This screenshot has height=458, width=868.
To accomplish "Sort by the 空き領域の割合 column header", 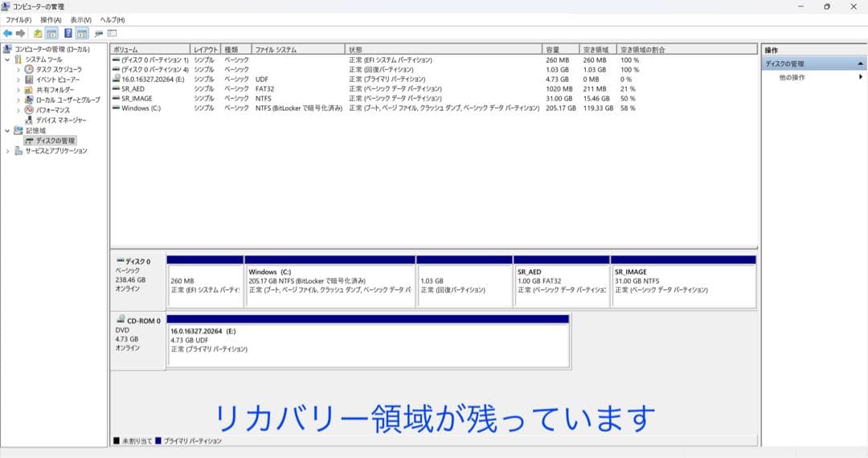I will pos(686,49).
